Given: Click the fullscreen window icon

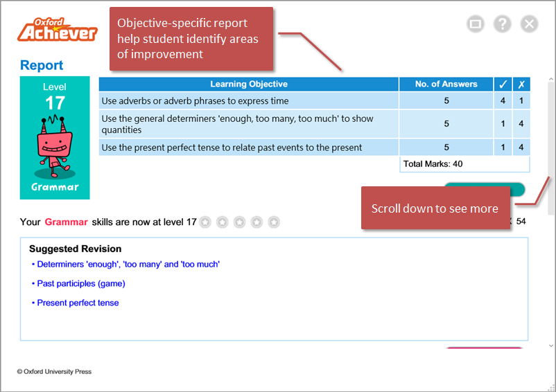Looking at the screenshot, I should click(x=475, y=24).
